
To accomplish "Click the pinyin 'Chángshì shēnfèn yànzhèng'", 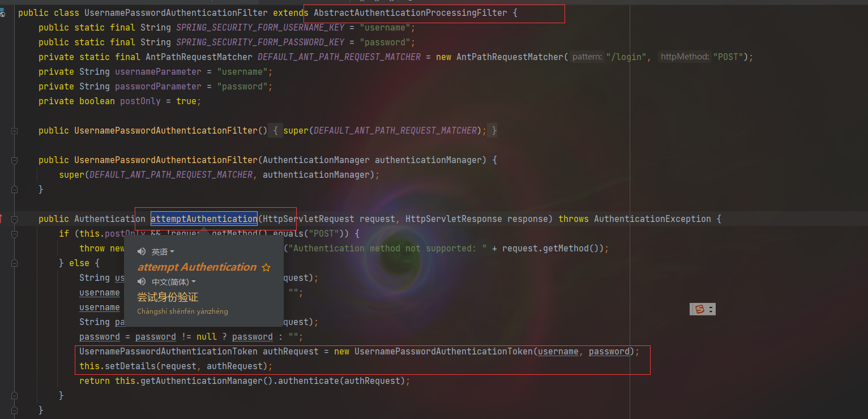I will coord(182,311).
